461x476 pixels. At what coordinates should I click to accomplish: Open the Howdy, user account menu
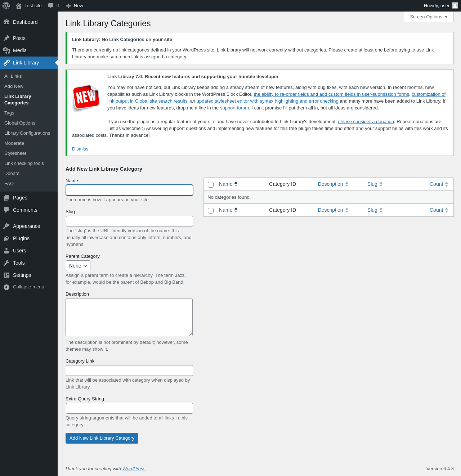[x=440, y=6]
